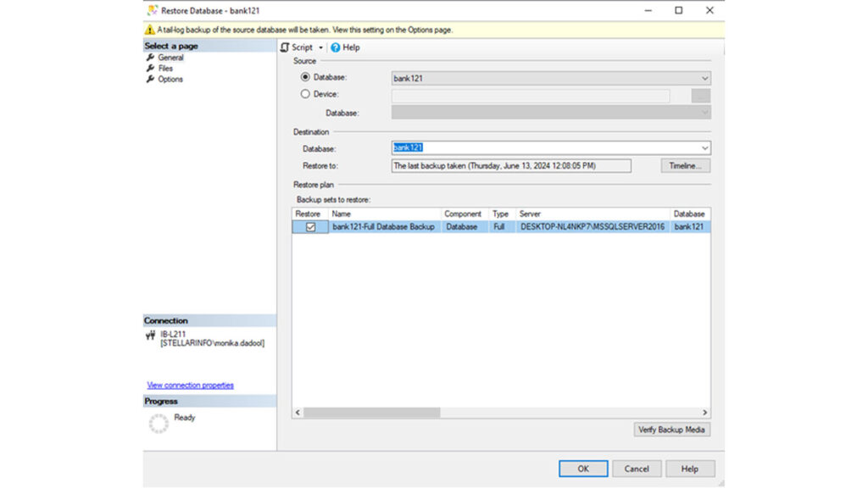Screen dimensions: 868x488
Task: Click the wrench icon beside Options
Action: [x=151, y=79]
